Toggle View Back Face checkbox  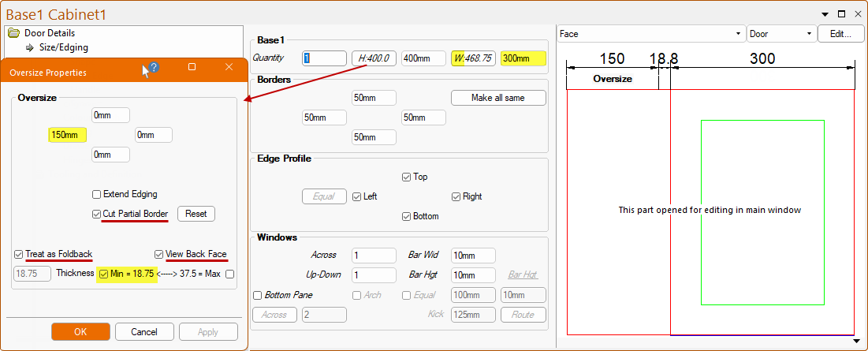tap(159, 254)
